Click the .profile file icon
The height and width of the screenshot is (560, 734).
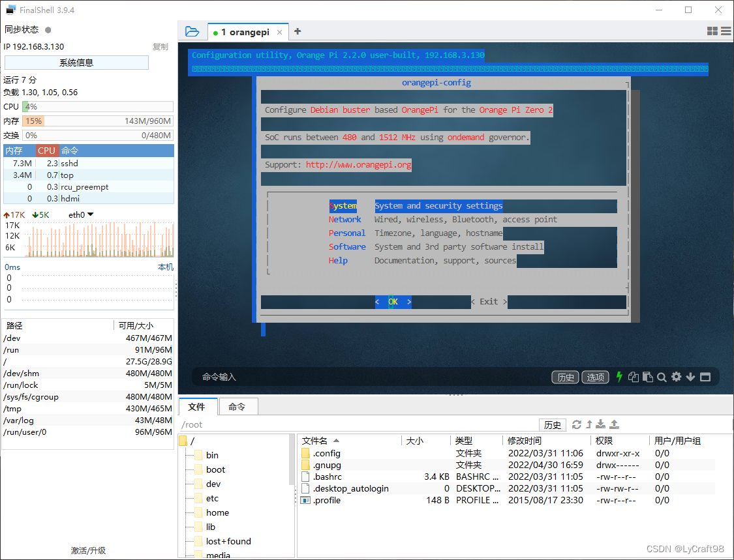(x=306, y=500)
